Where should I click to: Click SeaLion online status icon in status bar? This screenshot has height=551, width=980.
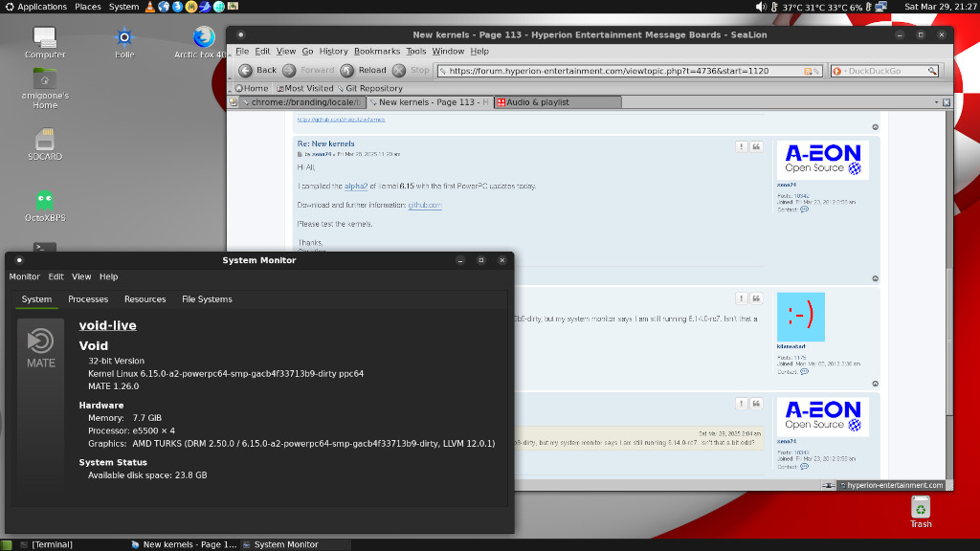pos(828,485)
